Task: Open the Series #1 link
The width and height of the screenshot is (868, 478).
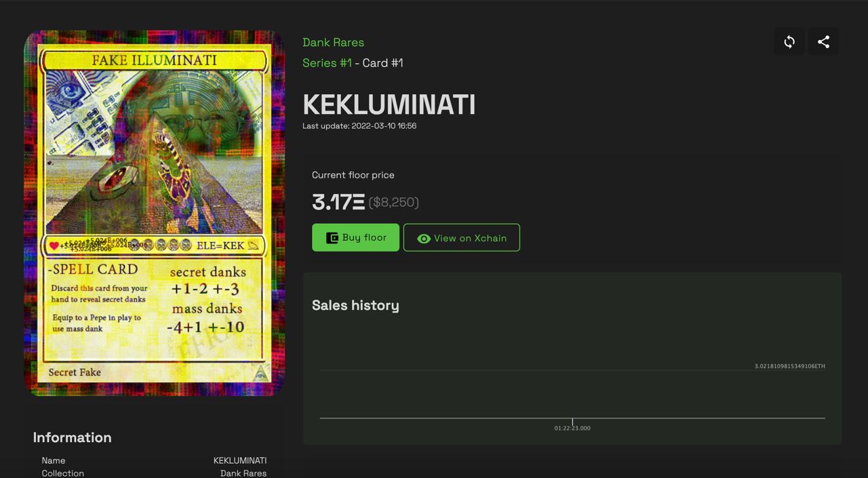Action: click(327, 62)
